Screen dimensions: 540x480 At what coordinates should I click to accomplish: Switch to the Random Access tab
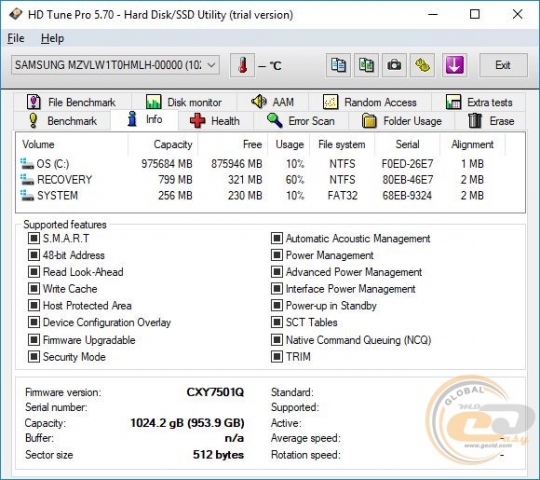[x=370, y=102]
